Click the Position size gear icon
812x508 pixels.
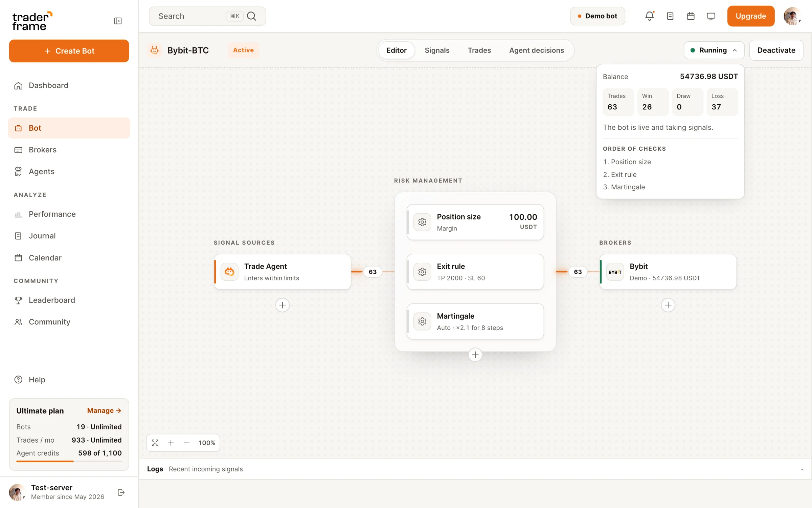422,222
